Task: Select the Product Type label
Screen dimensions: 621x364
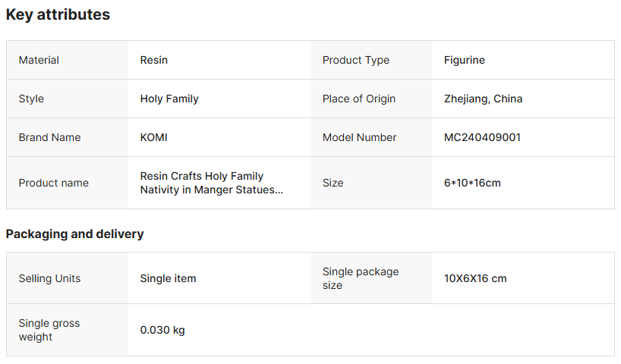Action: point(355,60)
